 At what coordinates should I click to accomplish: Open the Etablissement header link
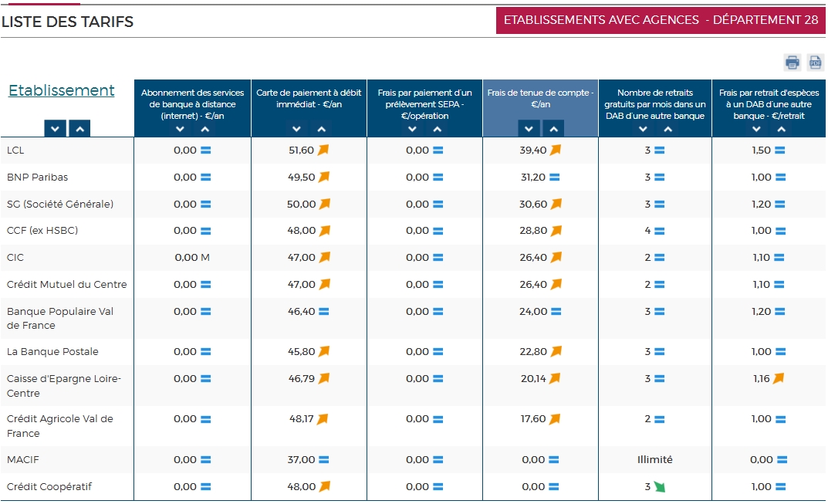point(62,90)
